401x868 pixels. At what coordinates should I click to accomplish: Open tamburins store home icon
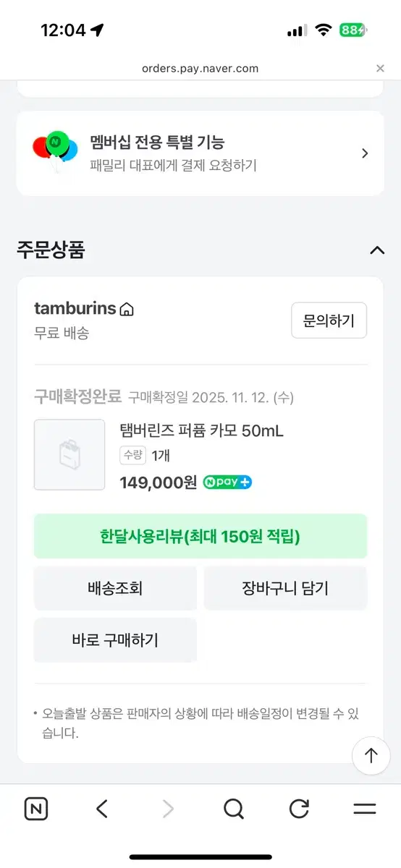[127, 310]
